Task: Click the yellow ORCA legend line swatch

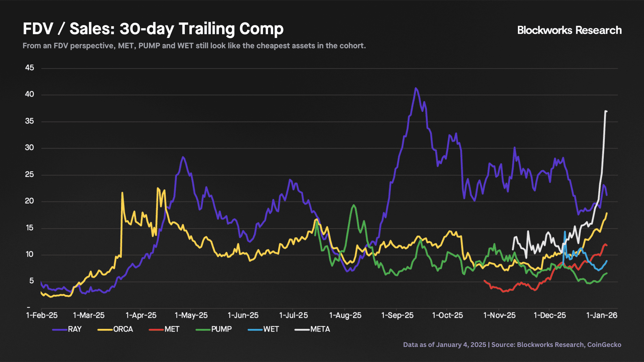Action: click(105, 329)
